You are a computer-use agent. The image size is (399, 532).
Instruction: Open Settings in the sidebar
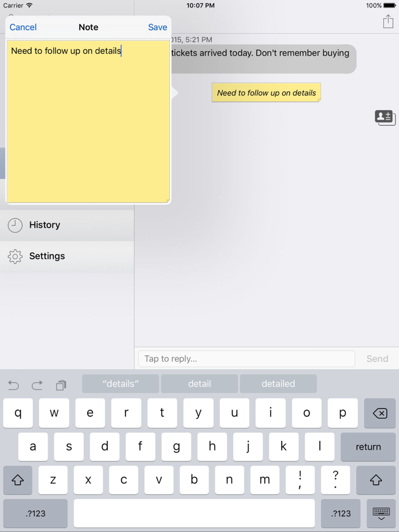(x=67, y=256)
